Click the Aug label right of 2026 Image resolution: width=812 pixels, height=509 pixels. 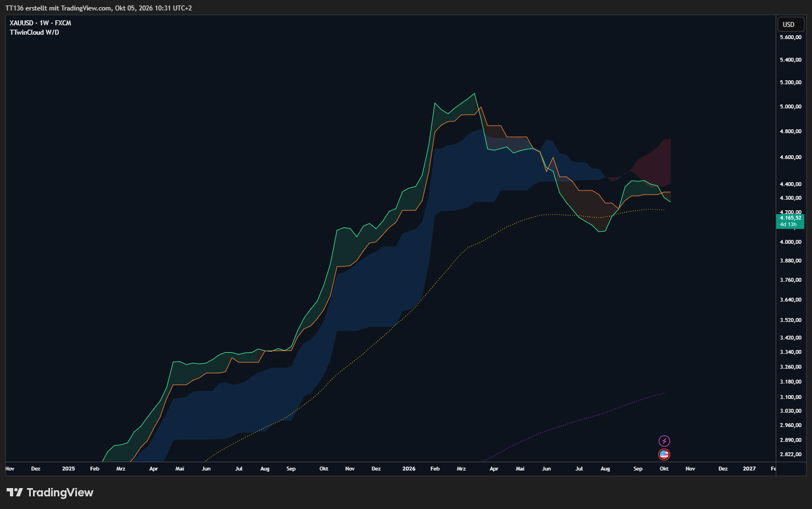tap(605, 469)
